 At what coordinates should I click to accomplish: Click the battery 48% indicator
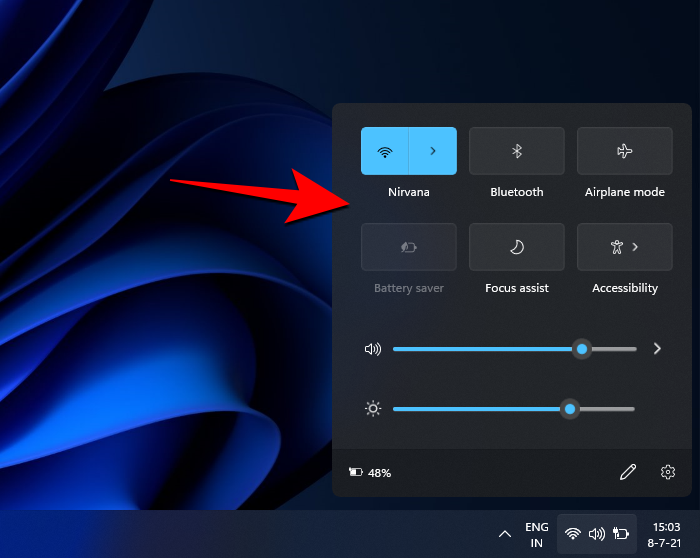(370, 473)
